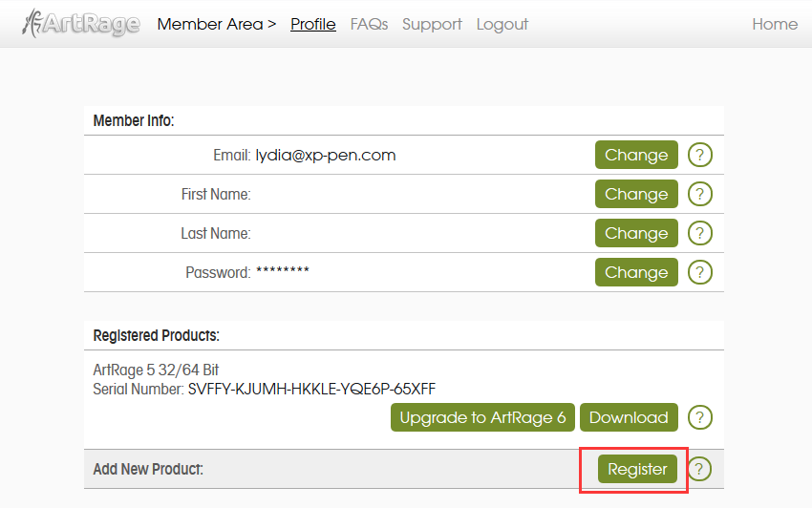
Task: Open the Support page
Action: (x=432, y=24)
